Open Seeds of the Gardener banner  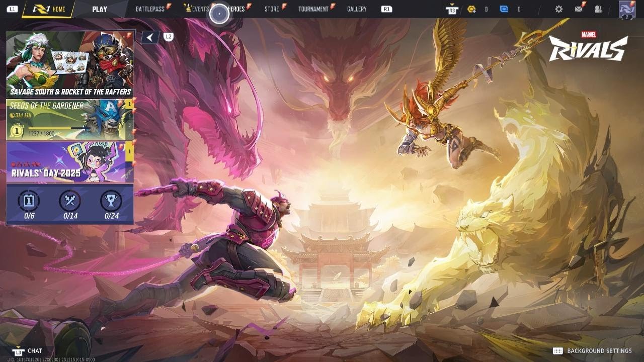tap(66, 120)
